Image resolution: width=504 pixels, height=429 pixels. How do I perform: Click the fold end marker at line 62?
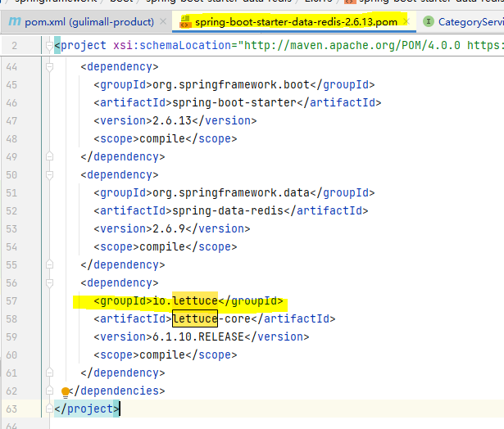pyautogui.click(x=49, y=391)
